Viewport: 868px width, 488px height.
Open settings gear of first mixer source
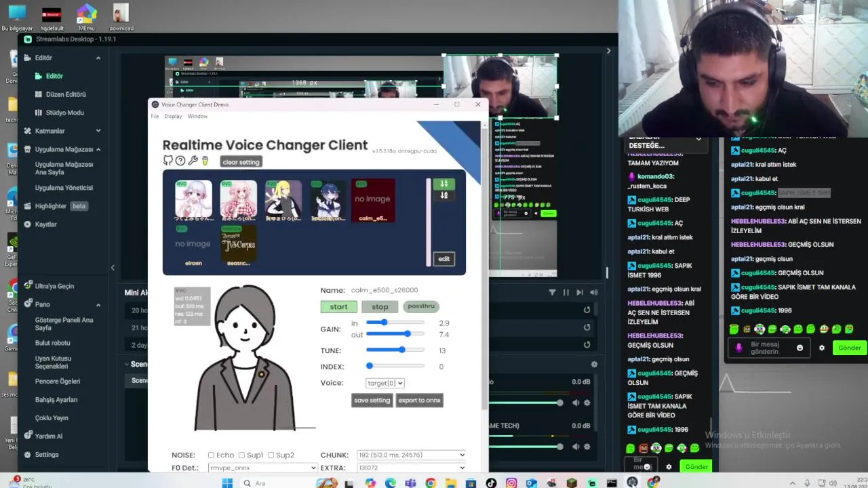[587, 403]
